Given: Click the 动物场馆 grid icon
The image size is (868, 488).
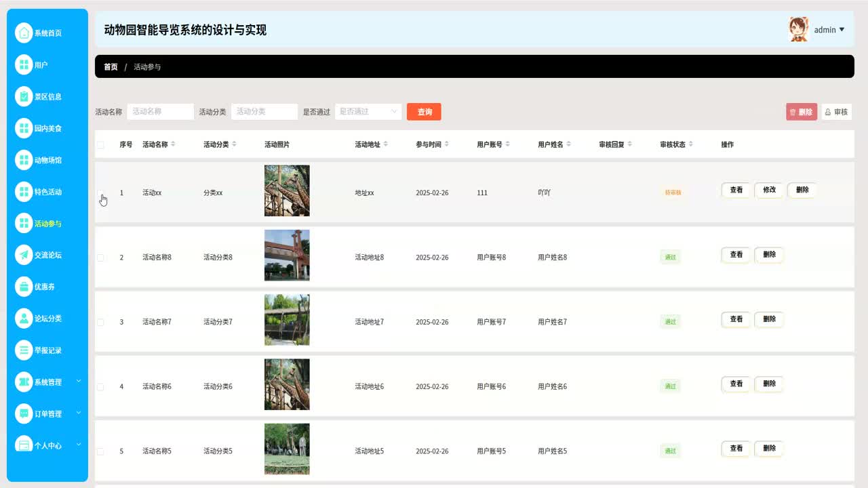Looking at the screenshot, I should tap(24, 160).
